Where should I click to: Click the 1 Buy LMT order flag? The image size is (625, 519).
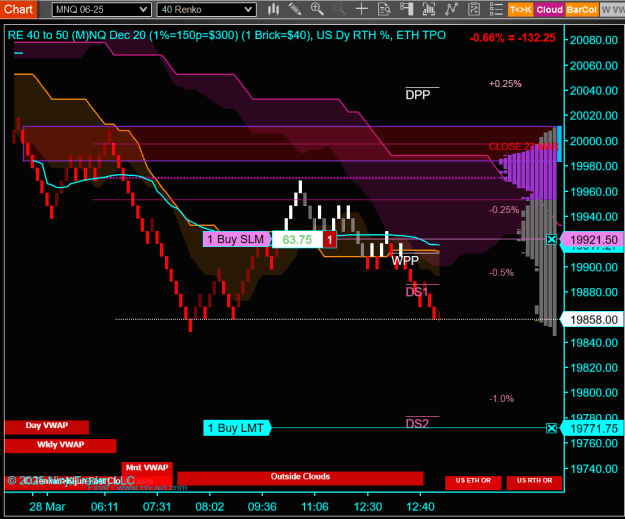click(237, 428)
